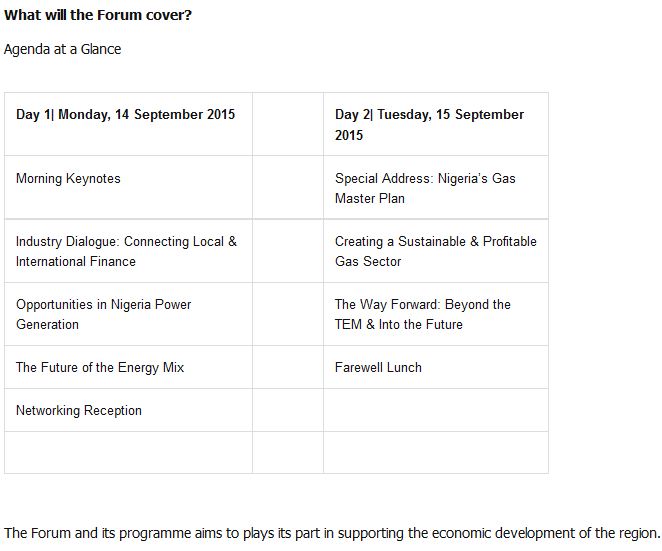
Task: Click the Forum programme aims paragraph
Action: pyautogui.click(x=332, y=532)
